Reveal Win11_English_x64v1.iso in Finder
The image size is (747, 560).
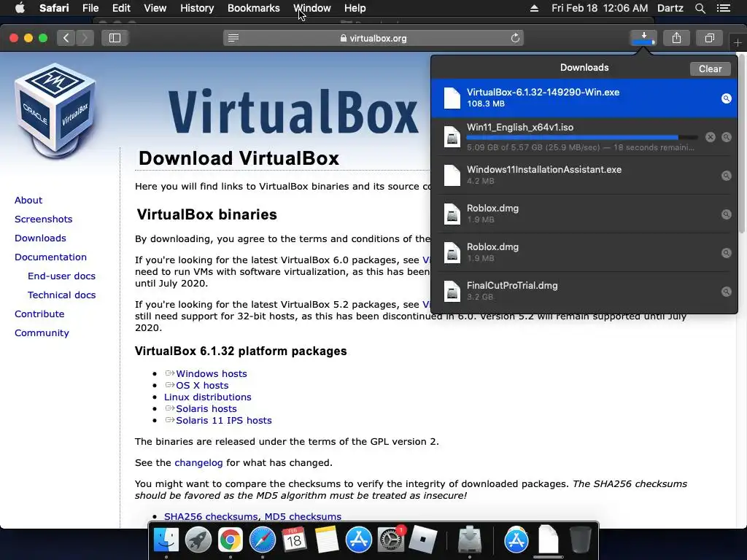(x=726, y=137)
